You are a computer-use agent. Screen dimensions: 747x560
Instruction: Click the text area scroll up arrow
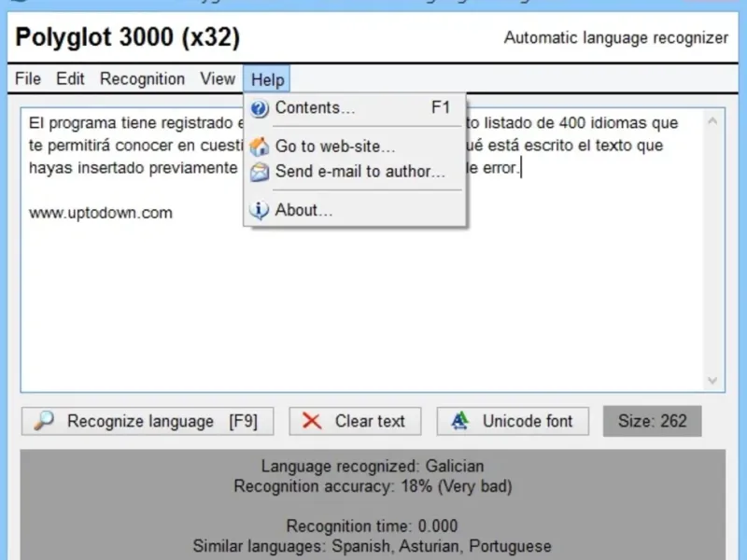click(712, 121)
